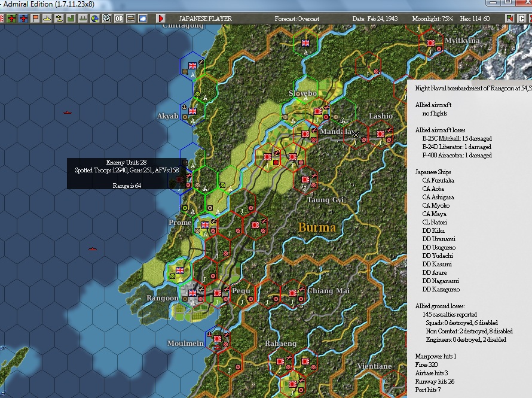Viewport: 532px width, 398px height.
Task: Click the green and red flag icon
Action: 509,19
